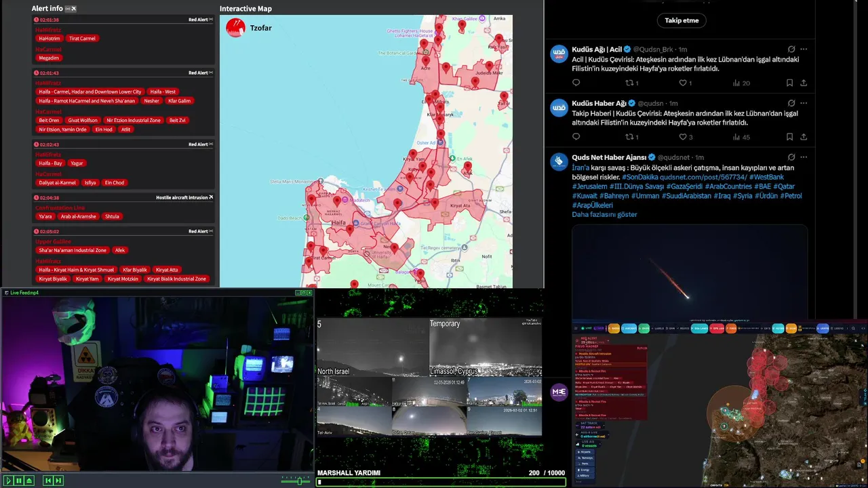Select the Megadim alert tag
868x488 pixels.
pos(49,58)
